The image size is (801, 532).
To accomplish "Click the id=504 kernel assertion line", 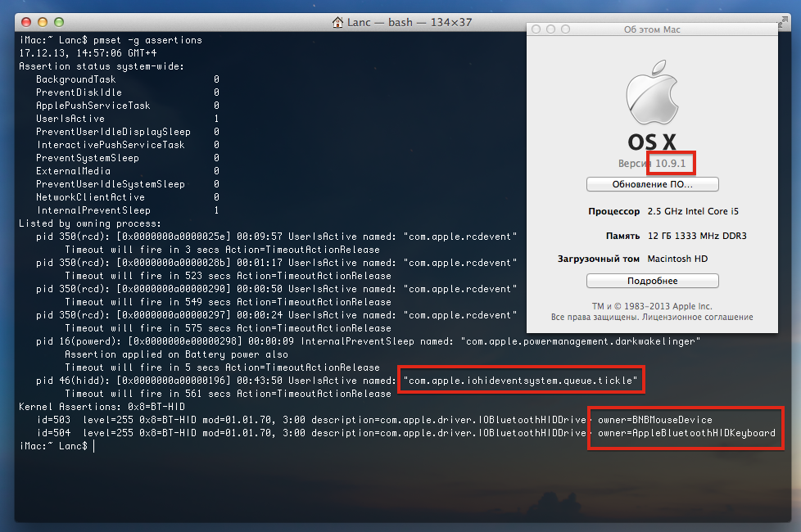I will 405,433.
